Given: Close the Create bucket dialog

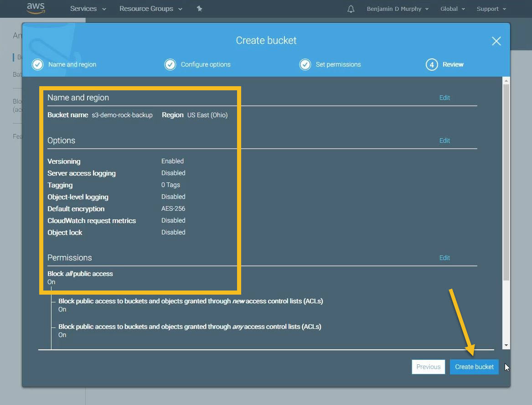Looking at the screenshot, I should [496, 41].
